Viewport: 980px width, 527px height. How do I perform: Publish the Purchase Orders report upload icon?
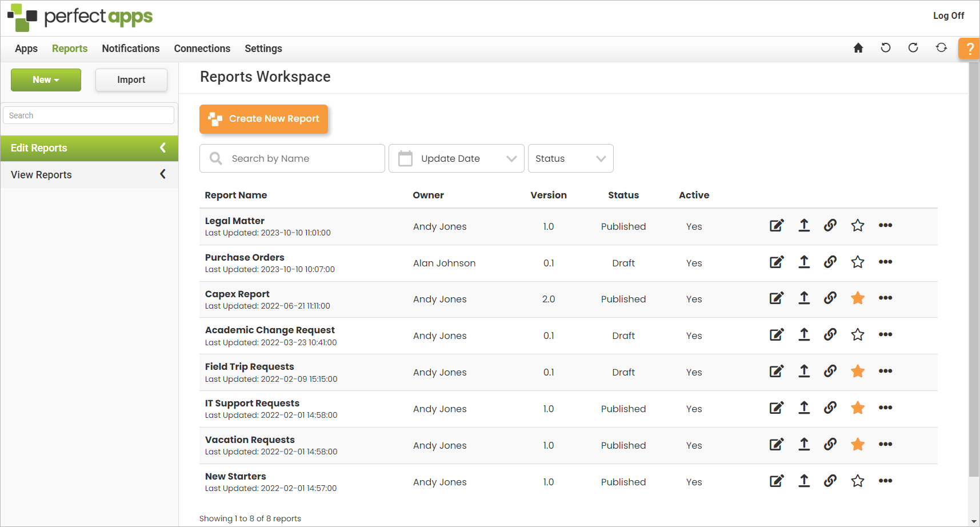pos(803,262)
